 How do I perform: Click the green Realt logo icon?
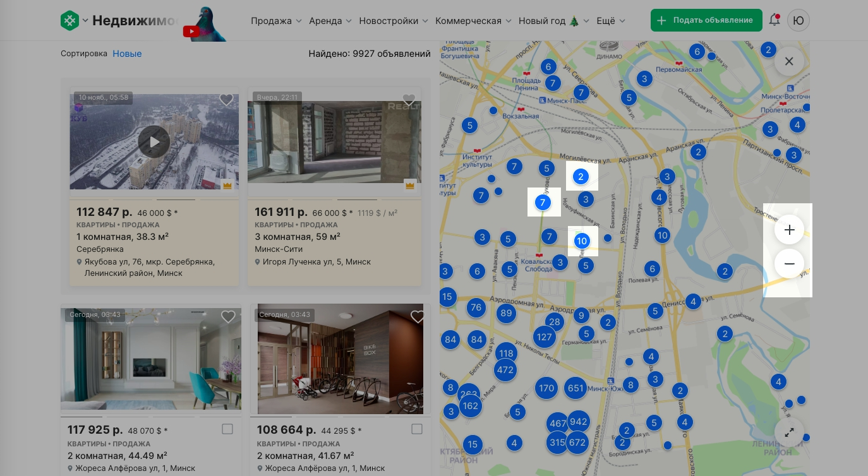[x=69, y=21]
